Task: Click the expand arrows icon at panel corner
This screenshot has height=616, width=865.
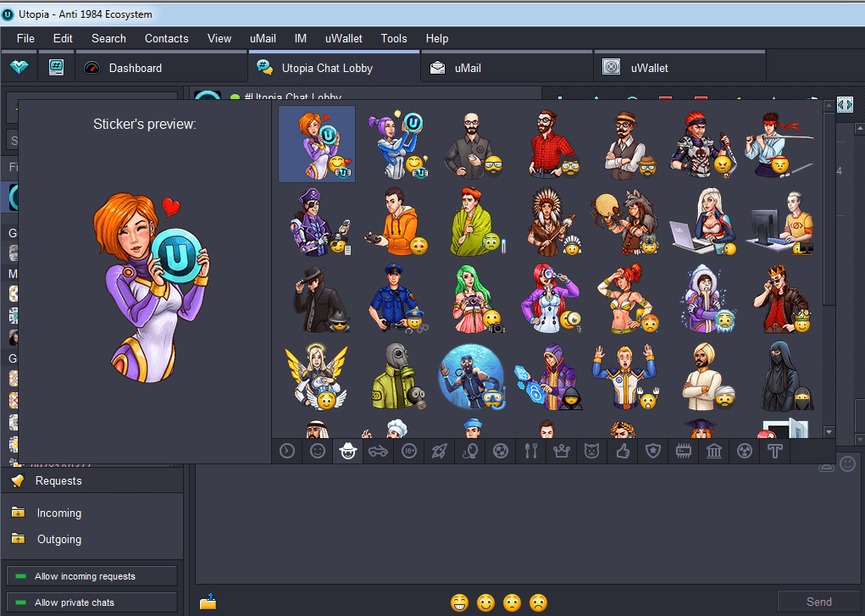Action: (x=846, y=104)
